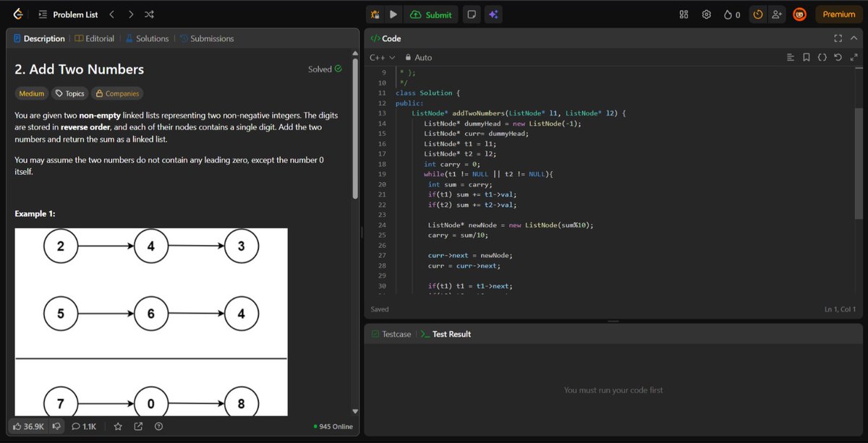868x443 pixels.
Task: Open the 1.1K comments
Action: tap(84, 426)
